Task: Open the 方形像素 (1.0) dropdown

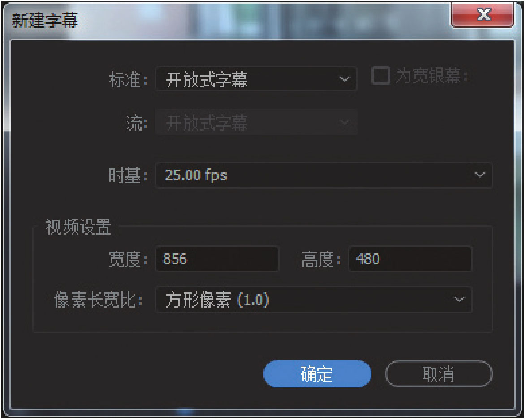Action: [314, 300]
